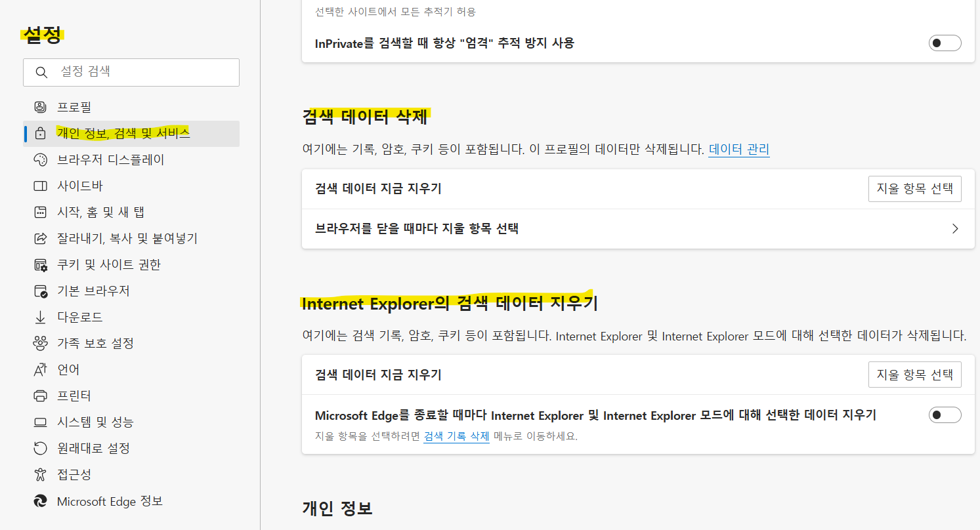980x530 pixels.
Task: Click 선택한 사이트에서 모든 추적기 허용 text
Action: (395, 12)
